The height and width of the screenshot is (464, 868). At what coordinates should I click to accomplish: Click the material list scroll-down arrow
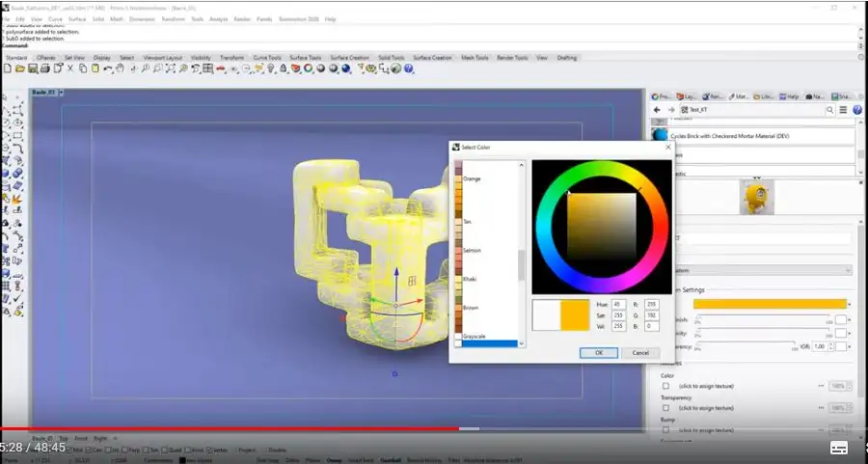[x=861, y=173]
